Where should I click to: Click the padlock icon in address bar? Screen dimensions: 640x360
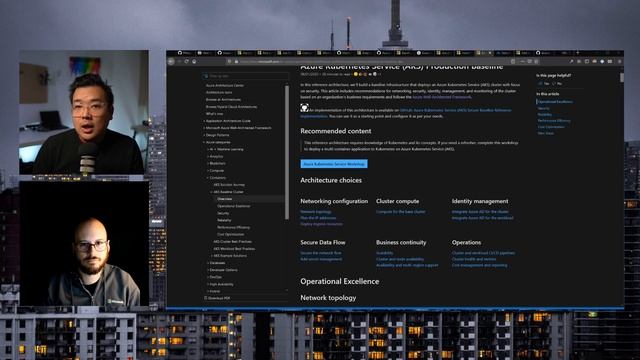pyautogui.click(x=236, y=61)
